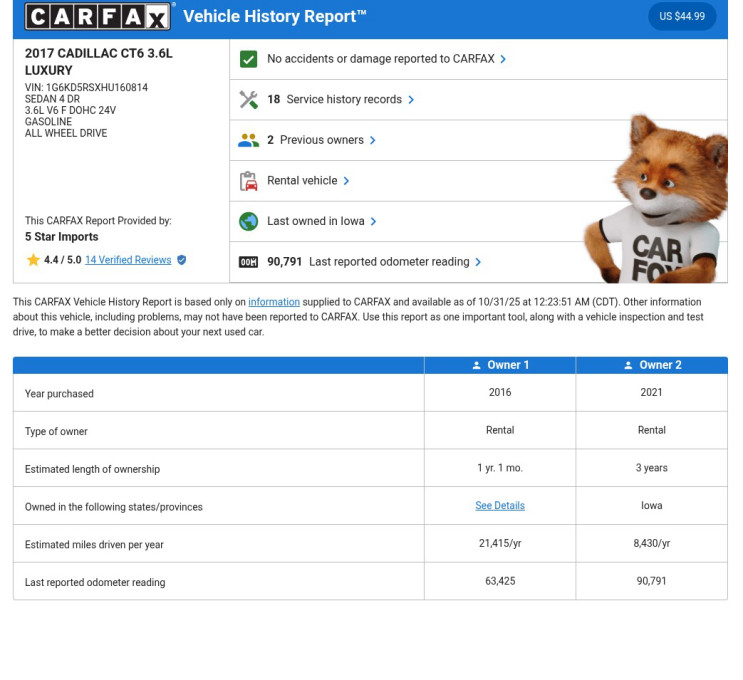This screenshot has height=680, width=743.
Task: Click the globe icon for last owned
Action: click(x=249, y=221)
